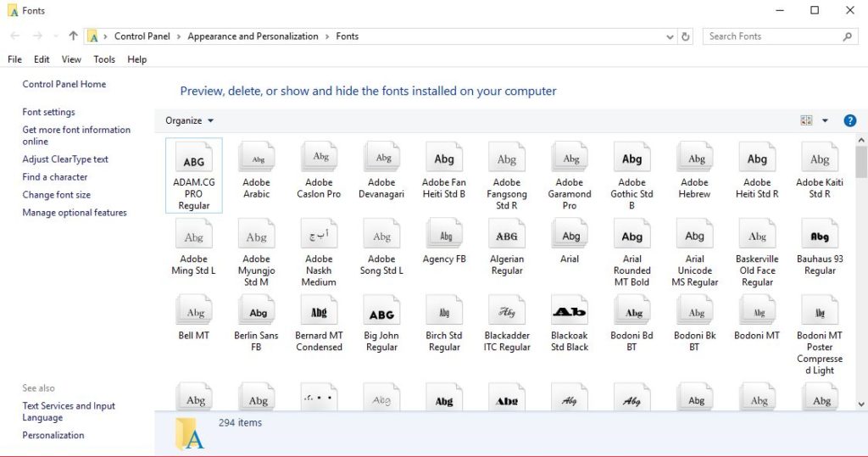Screen dimensions: 868x457
Task: Expand the Organize dropdown
Action: (x=190, y=120)
